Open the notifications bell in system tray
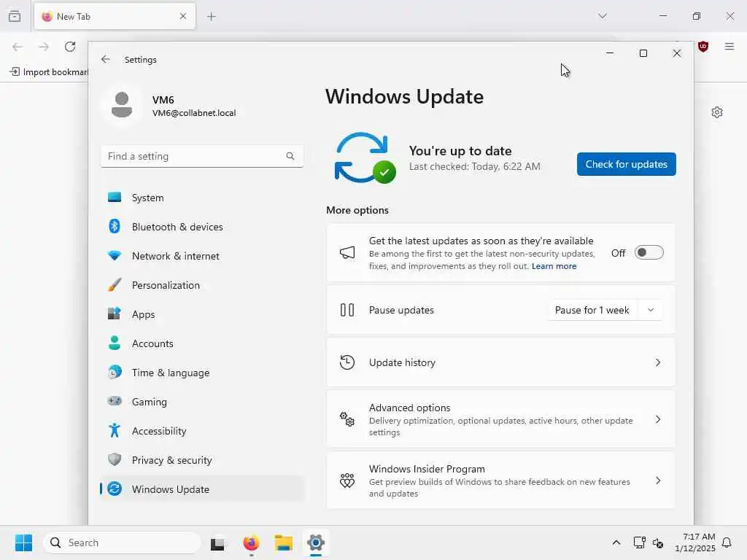747x560 pixels. tap(727, 542)
